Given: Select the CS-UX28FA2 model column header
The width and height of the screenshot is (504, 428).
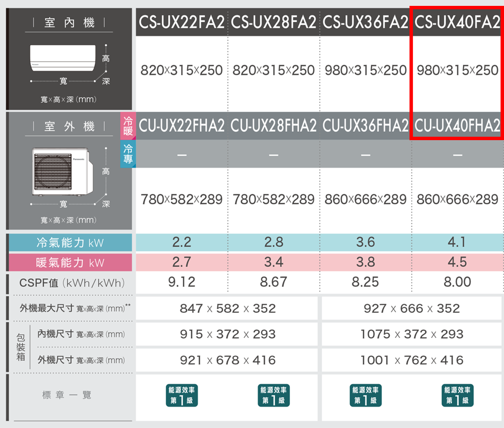Looking at the screenshot, I should [x=273, y=22].
